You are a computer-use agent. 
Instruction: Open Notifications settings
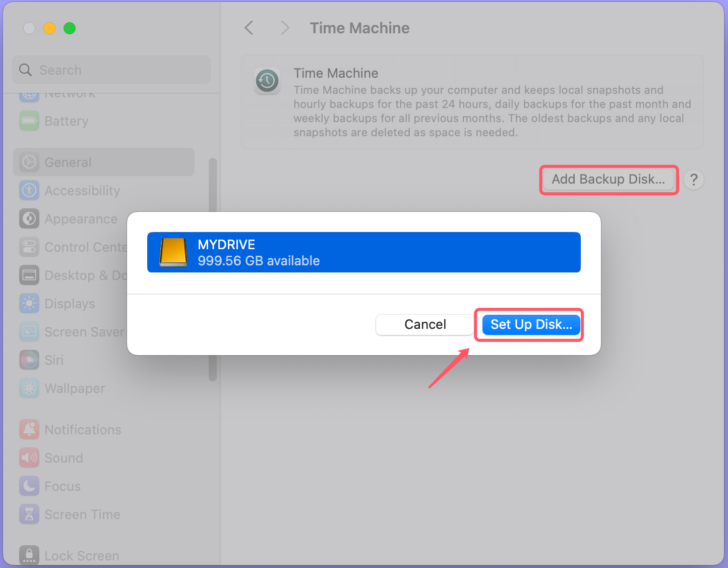83,429
